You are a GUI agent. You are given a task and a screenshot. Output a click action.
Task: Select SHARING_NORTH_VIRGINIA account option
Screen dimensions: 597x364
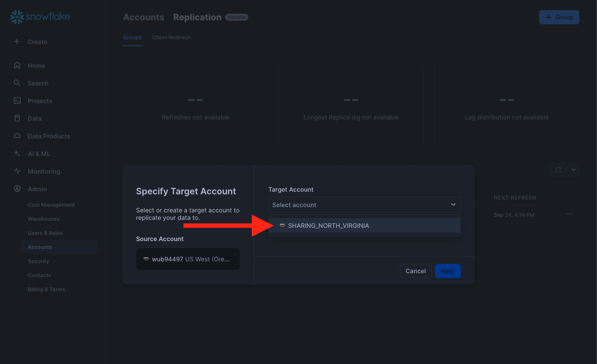point(328,226)
